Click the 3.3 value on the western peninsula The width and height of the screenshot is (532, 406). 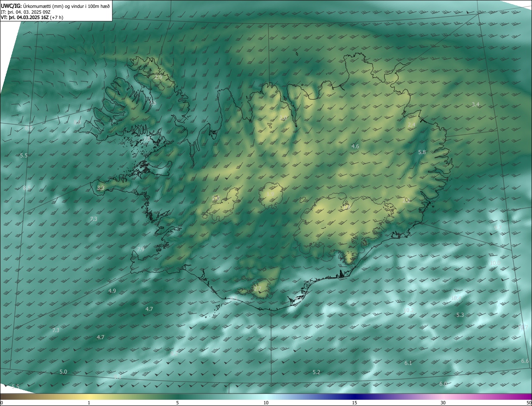(101, 188)
